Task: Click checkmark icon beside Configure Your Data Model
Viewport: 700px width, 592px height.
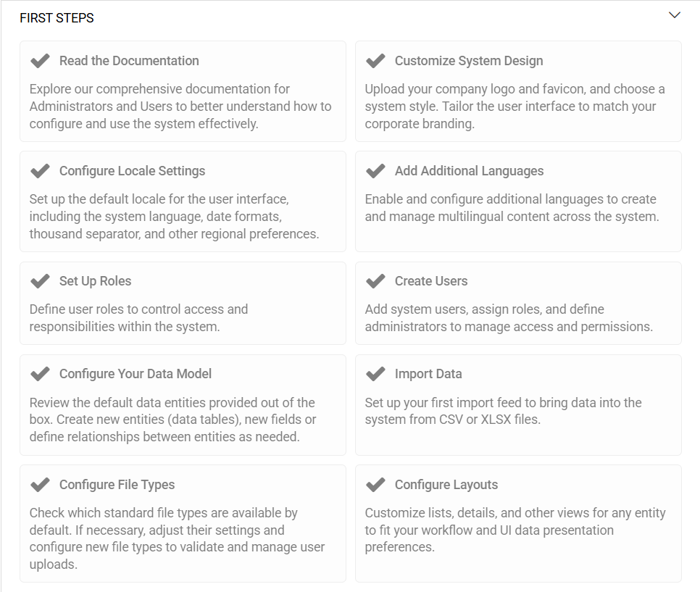Action: coord(40,374)
